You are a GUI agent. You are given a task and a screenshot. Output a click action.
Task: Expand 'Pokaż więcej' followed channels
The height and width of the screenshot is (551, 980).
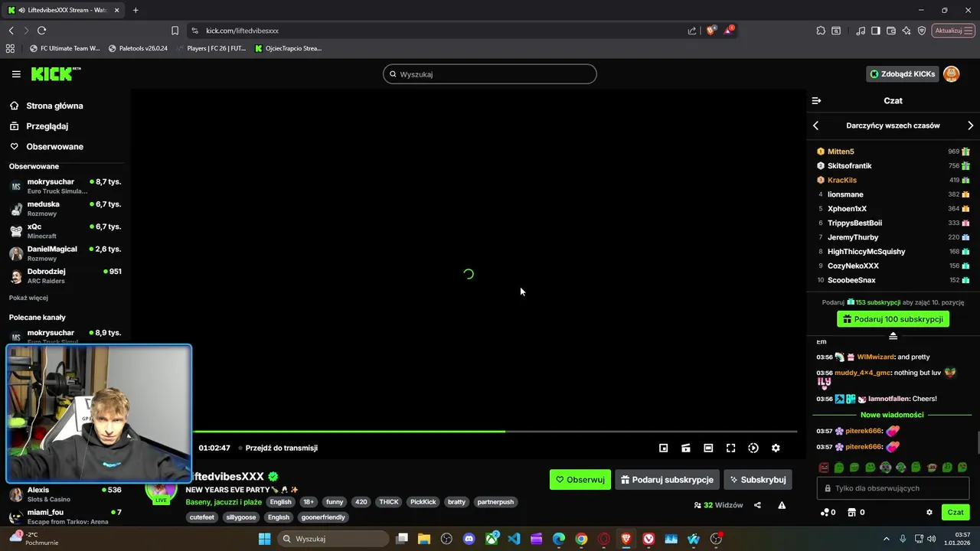click(x=28, y=298)
